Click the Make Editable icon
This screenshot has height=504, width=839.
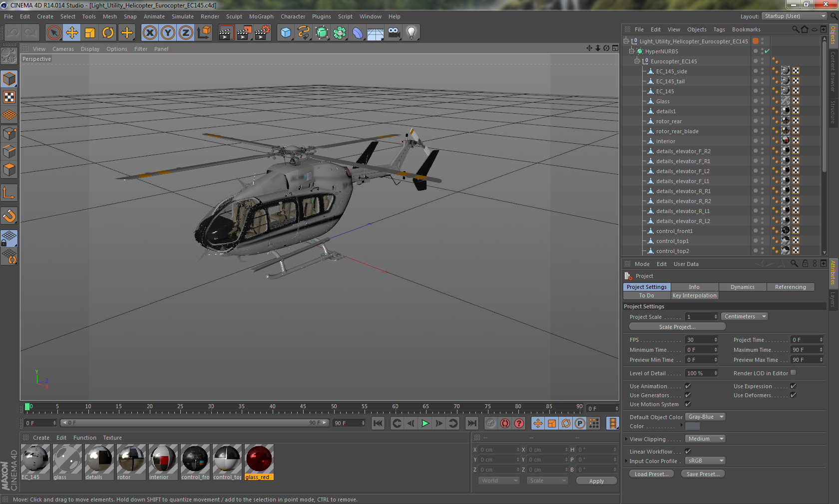(9, 55)
